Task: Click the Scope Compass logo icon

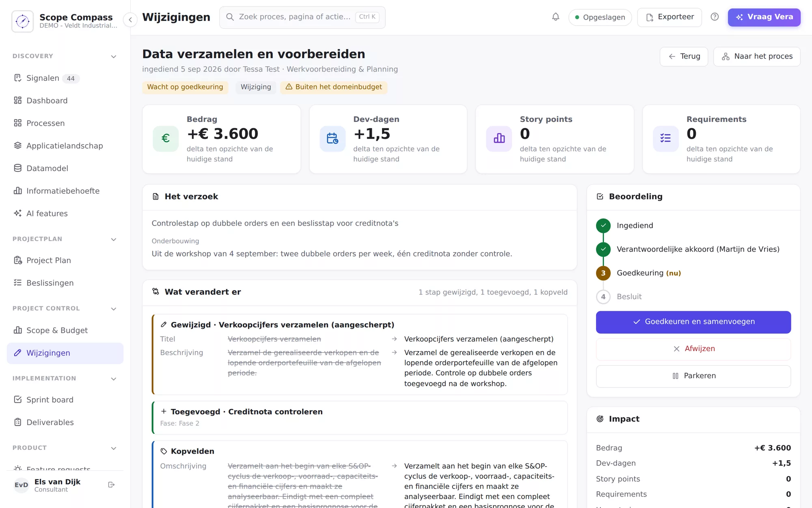Action: click(22, 21)
